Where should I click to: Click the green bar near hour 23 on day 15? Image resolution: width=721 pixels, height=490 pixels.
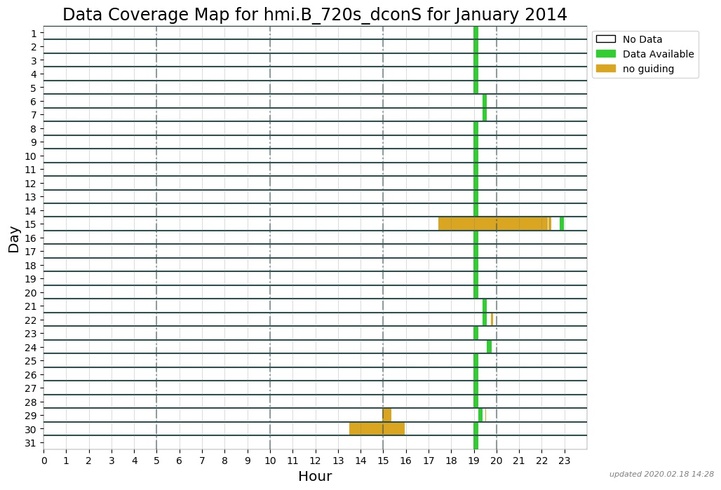pyautogui.click(x=562, y=224)
